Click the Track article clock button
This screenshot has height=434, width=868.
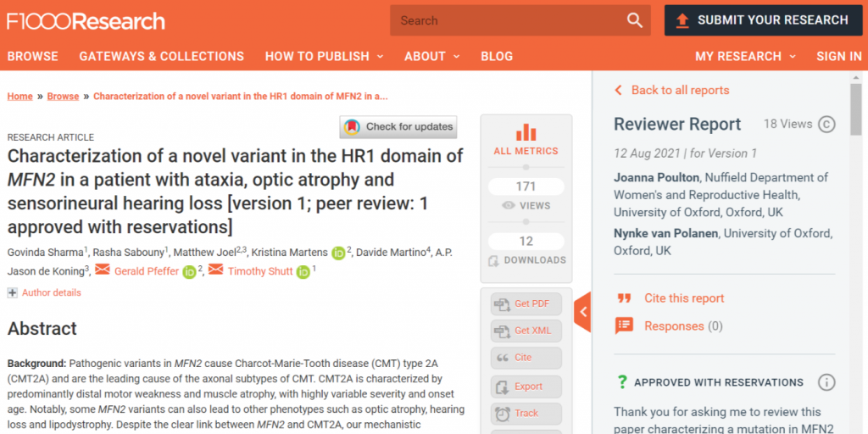[526, 414]
